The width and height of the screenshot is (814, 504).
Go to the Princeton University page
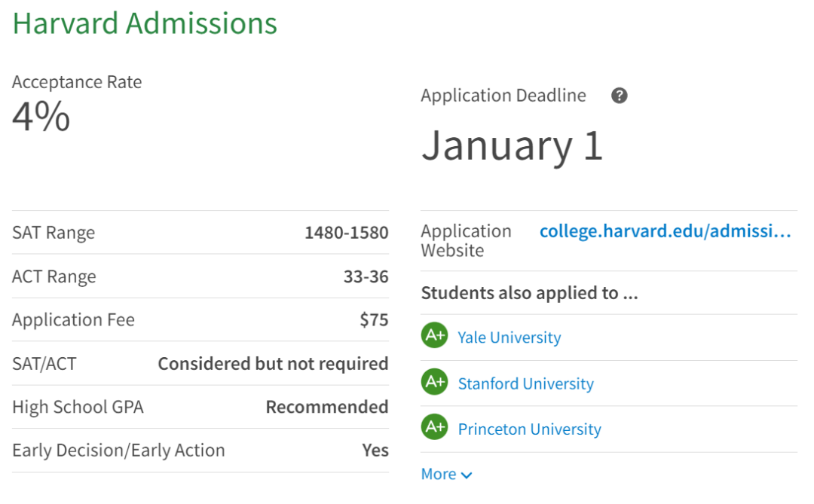coord(529,429)
